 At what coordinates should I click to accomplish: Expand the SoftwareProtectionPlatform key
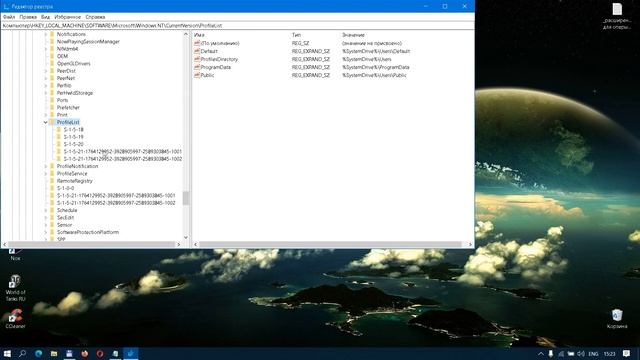[x=45, y=232]
